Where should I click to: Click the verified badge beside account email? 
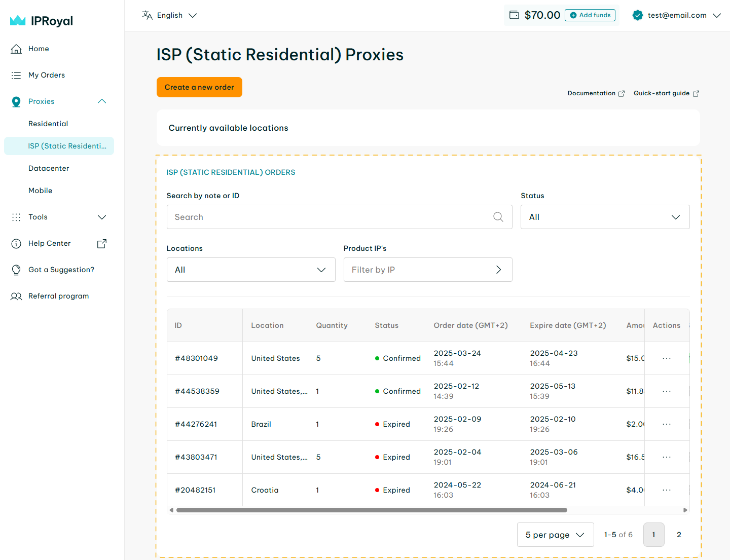click(637, 15)
